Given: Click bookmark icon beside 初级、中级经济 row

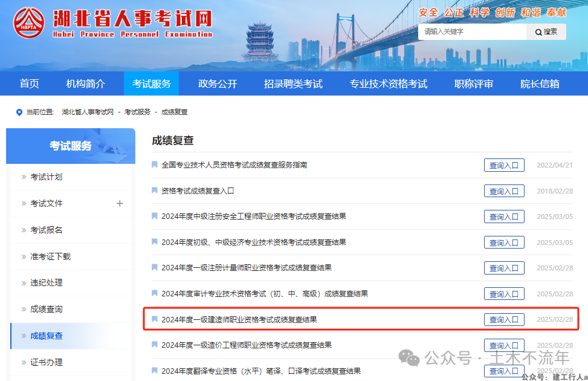Looking at the screenshot, I should [x=154, y=242].
